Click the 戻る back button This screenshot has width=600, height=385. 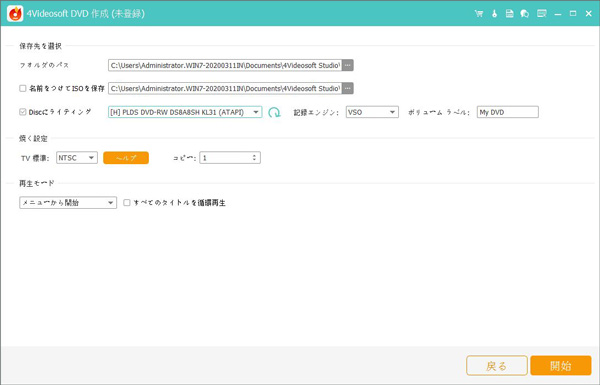pyautogui.click(x=497, y=365)
